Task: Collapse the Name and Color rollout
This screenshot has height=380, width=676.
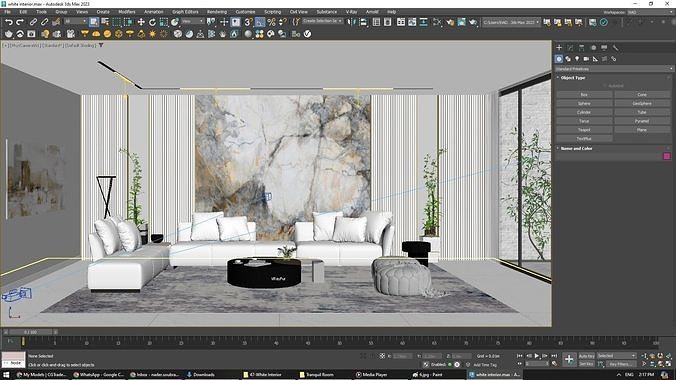Action: (x=576, y=148)
